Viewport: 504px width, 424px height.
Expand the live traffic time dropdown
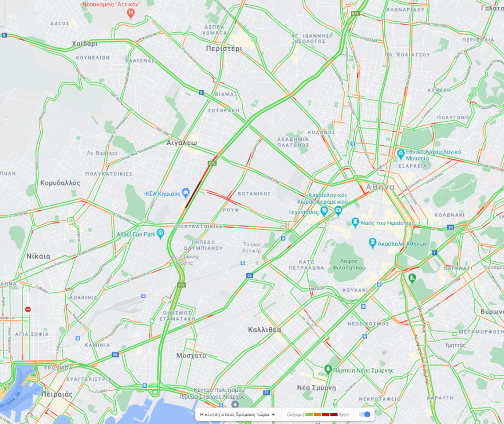click(238, 414)
